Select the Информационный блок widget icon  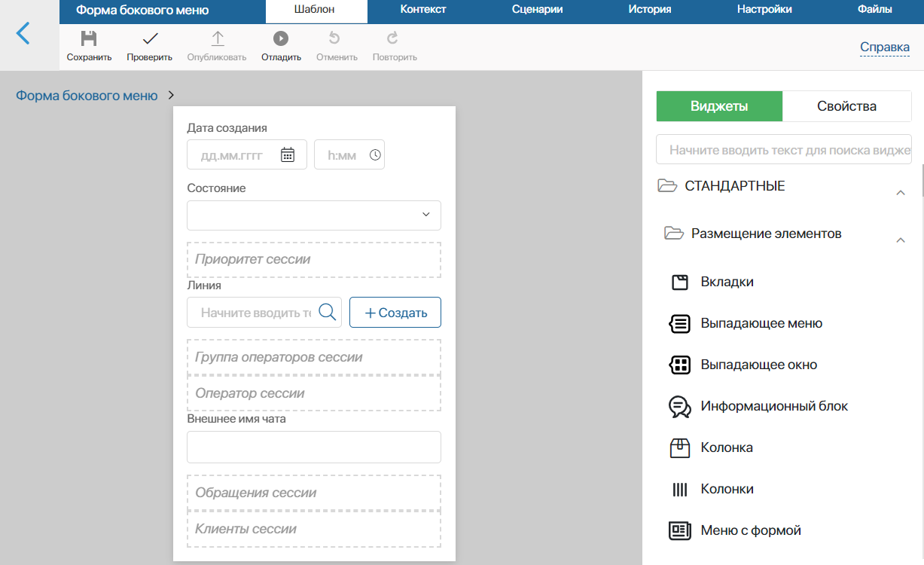coord(680,407)
